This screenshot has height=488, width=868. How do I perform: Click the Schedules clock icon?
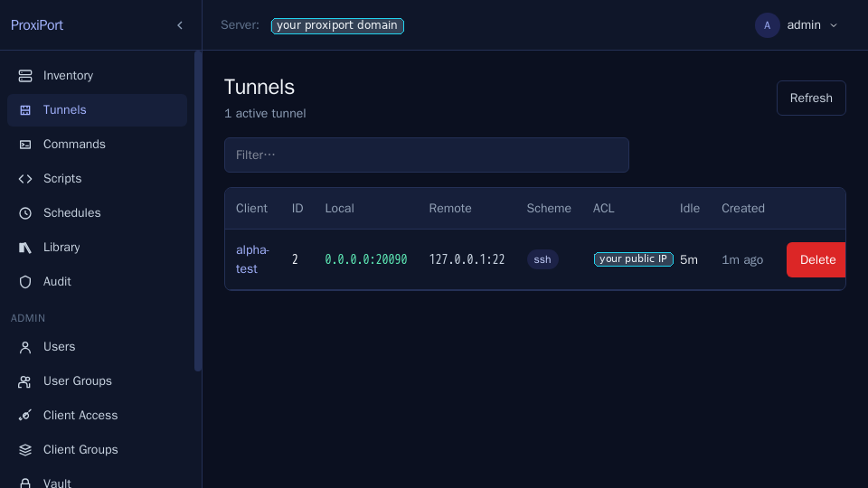tap(25, 213)
